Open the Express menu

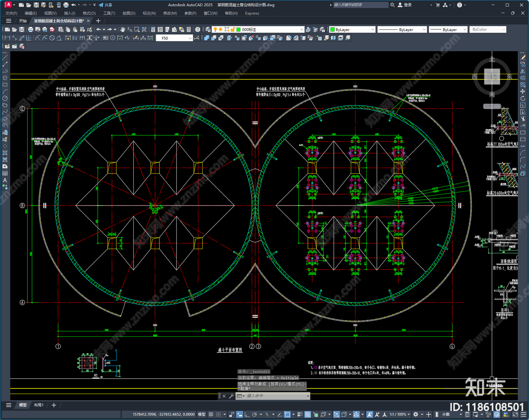coord(252,13)
